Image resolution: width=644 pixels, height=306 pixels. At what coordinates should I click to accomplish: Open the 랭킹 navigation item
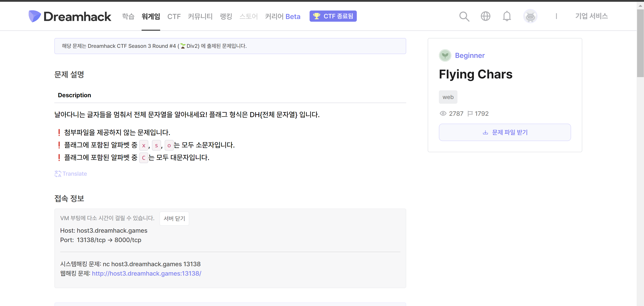pos(226,17)
